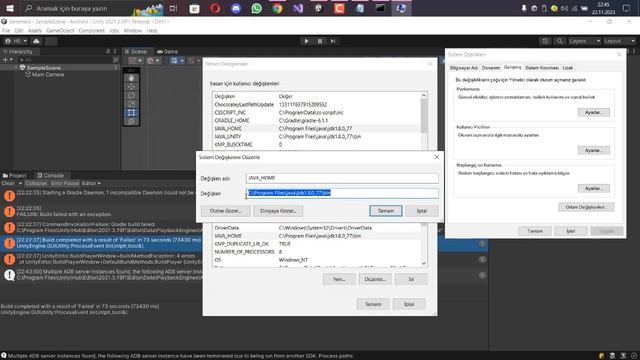
Task: Toggle the Hierarchy panel lock icon
Action: click(108, 51)
